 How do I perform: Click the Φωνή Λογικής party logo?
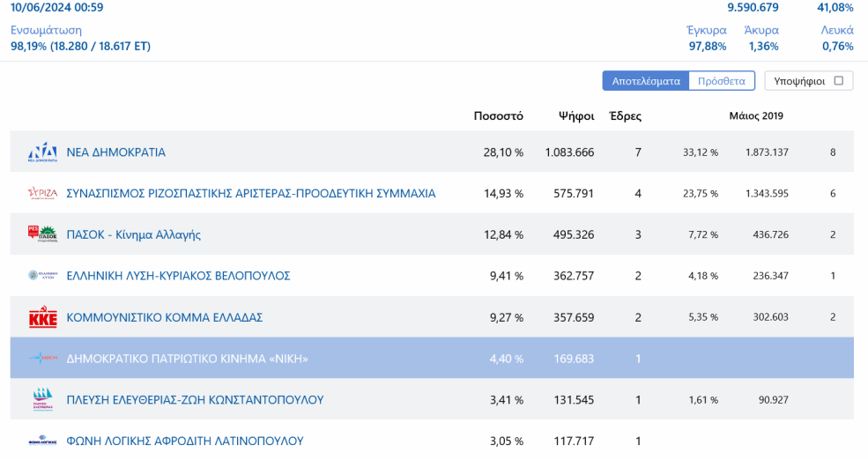(x=42, y=441)
